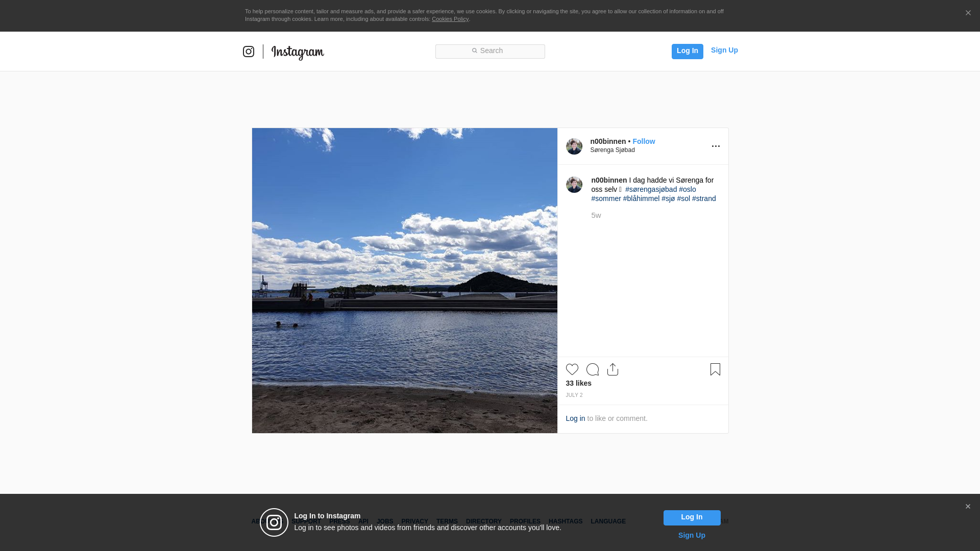The height and width of the screenshot is (551, 980).
Task: Click the beach photo of Sørenga
Action: [404, 281]
